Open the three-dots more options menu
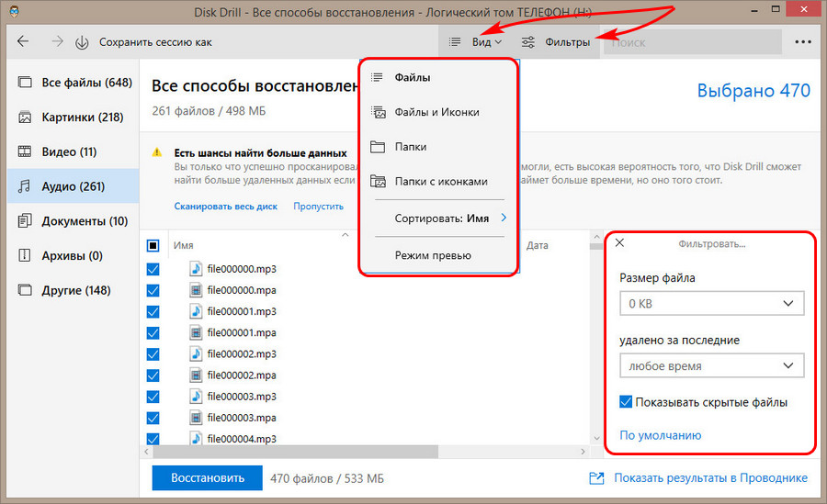 click(803, 41)
